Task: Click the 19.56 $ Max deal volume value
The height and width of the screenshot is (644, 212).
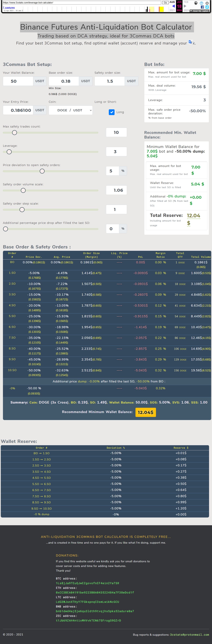Action: 198,87
